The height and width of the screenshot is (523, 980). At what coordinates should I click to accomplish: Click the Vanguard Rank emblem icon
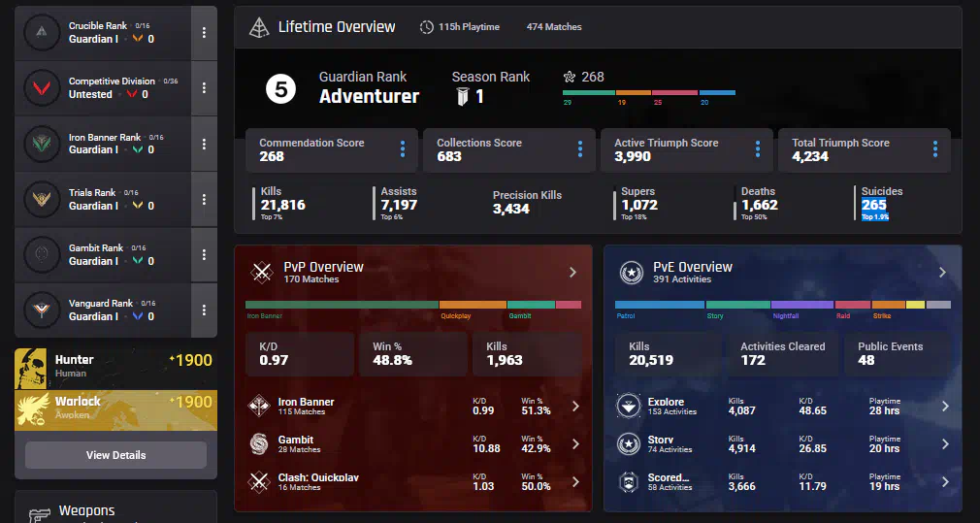42,310
